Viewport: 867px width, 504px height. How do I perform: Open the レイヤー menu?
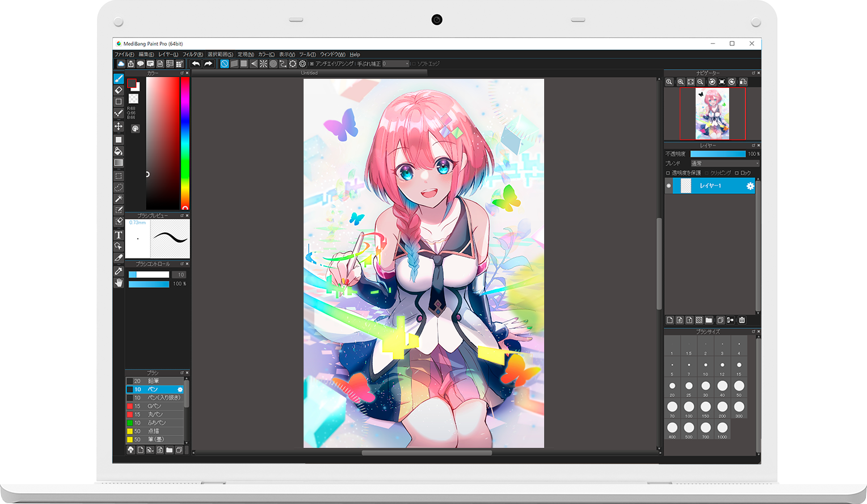(x=168, y=54)
